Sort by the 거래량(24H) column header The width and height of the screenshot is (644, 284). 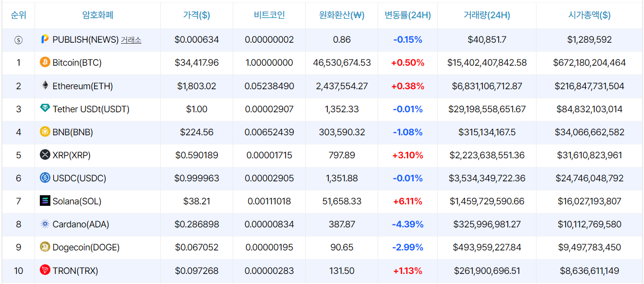[x=487, y=15]
